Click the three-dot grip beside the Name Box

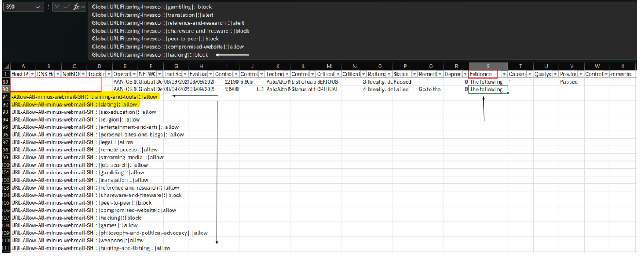48,7
